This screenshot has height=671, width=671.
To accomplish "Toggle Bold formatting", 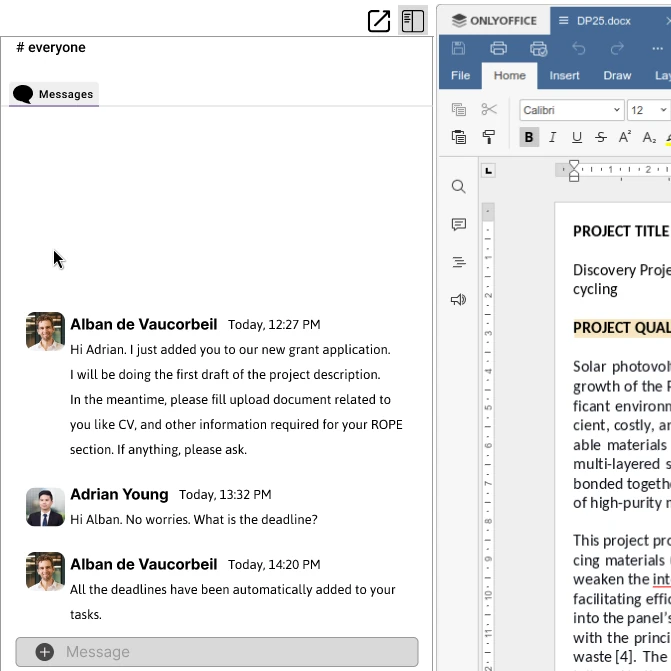I will pos(529,137).
